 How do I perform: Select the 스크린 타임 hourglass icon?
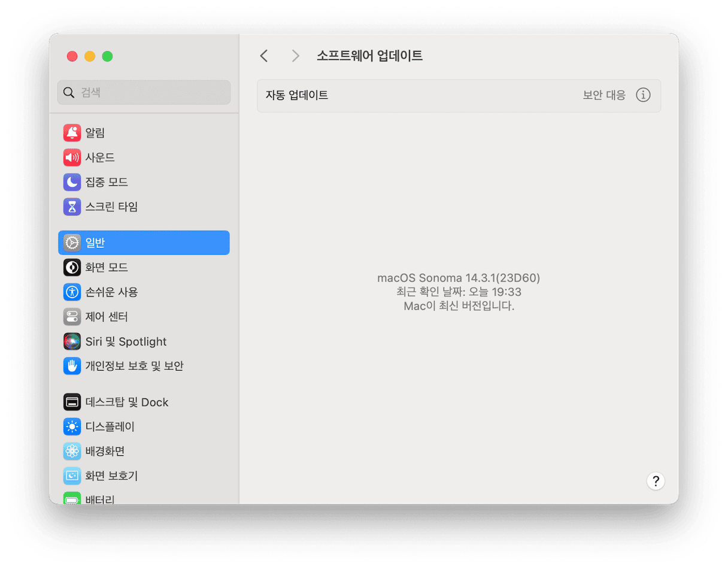coord(72,207)
